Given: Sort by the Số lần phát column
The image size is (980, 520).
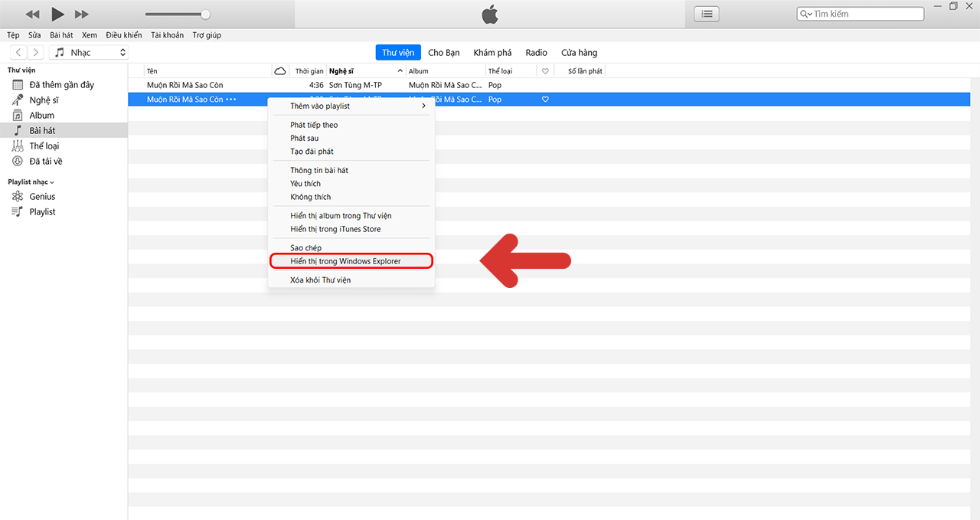Looking at the screenshot, I should 585,71.
